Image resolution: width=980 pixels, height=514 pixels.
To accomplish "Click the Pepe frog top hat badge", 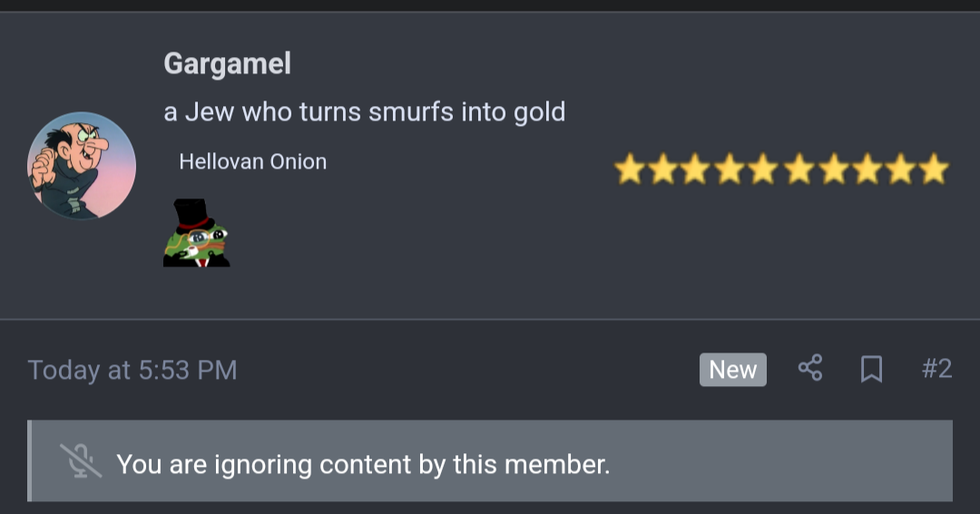I will (x=197, y=233).
